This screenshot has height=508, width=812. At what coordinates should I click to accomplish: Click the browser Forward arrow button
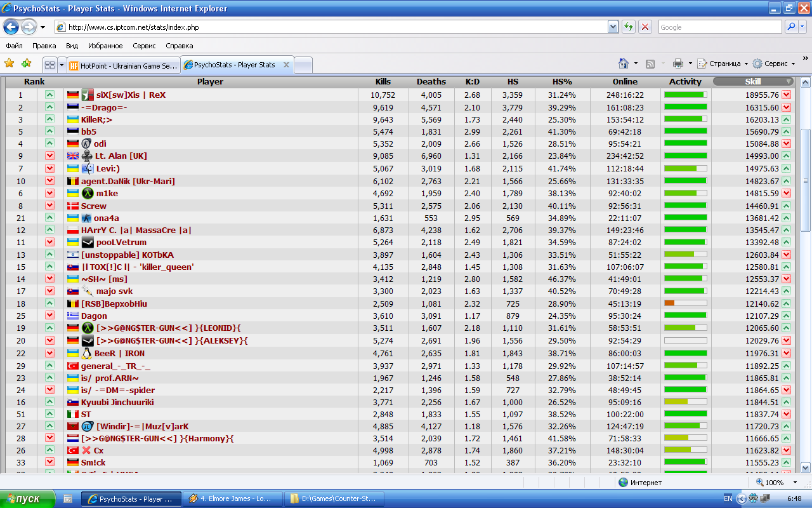click(29, 27)
